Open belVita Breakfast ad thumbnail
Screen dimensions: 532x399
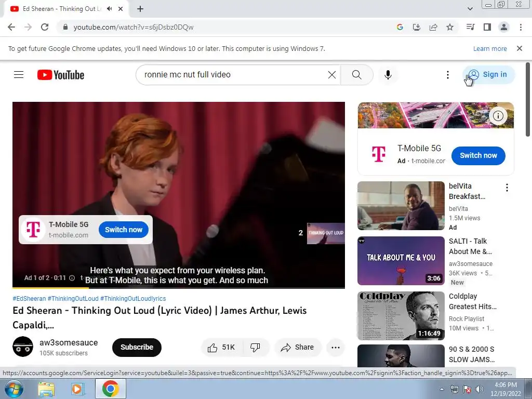[x=401, y=206]
